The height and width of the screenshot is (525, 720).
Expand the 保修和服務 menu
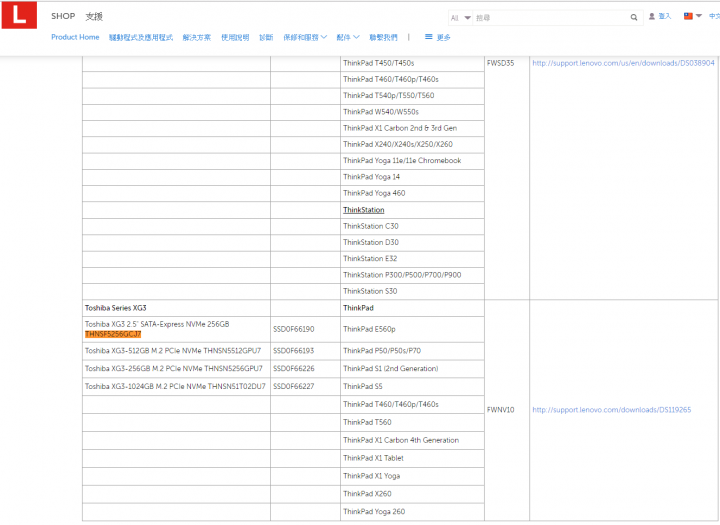click(305, 37)
